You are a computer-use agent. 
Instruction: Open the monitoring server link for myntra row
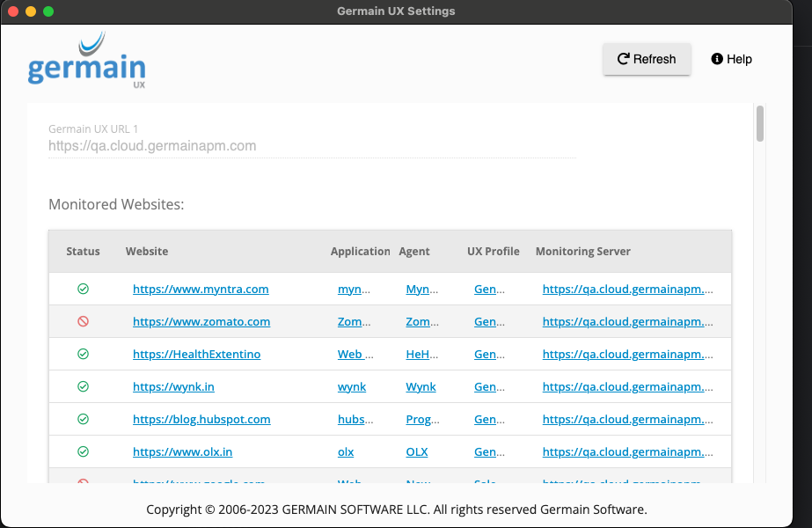pos(627,289)
